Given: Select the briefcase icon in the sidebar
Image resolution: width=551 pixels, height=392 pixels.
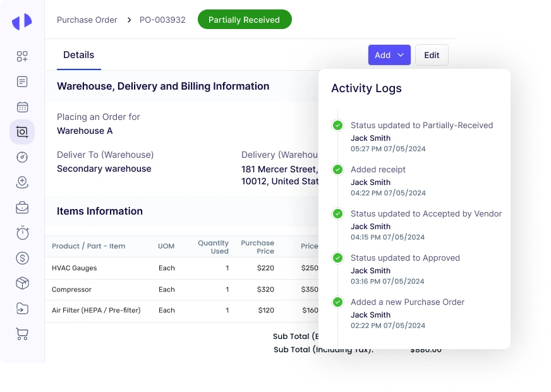Looking at the screenshot, I should tap(22, 207).
